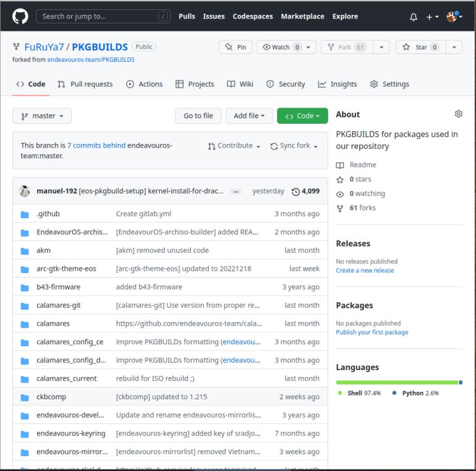This screenshot has height=471, width=476.
Task: Open the akm folder
Action: (43, 250)
